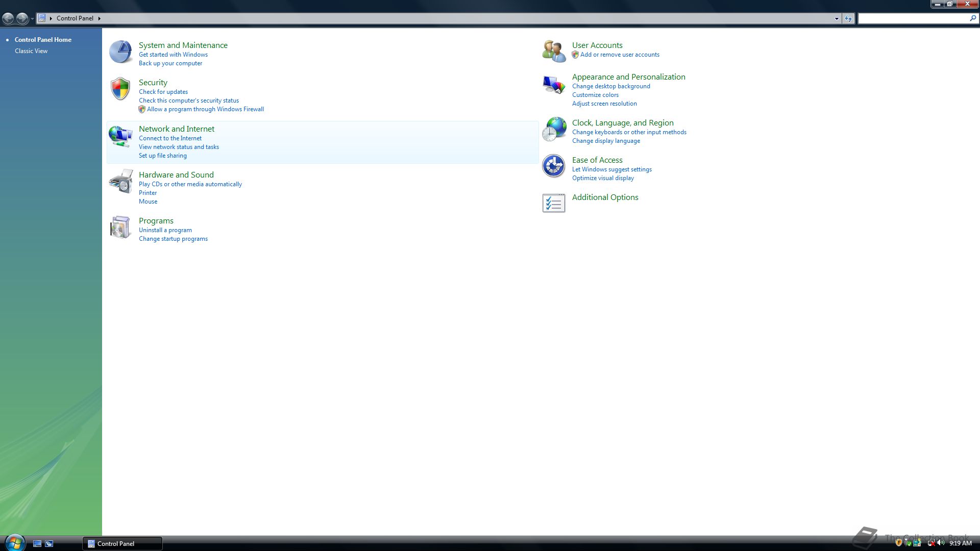
Task: Click Set up file sharing
Action: pos(163,156)
